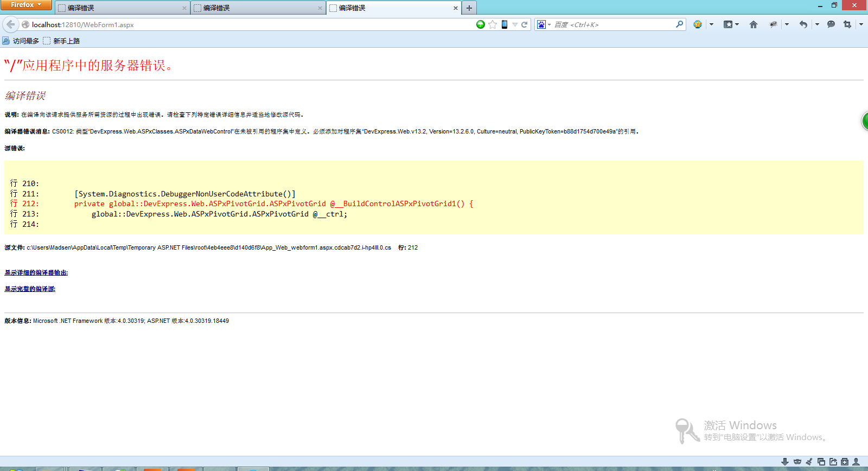Click the first-aid kit icon in the status bar
868x471 pixels.
(x=845, y=462)
